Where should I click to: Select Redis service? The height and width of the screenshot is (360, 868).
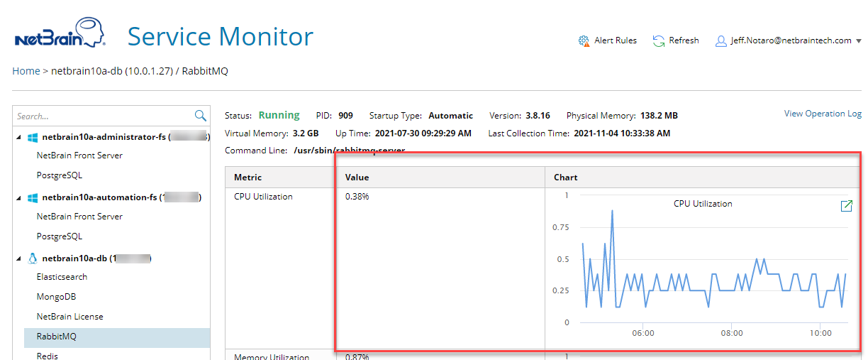click(x=47, y=356)
